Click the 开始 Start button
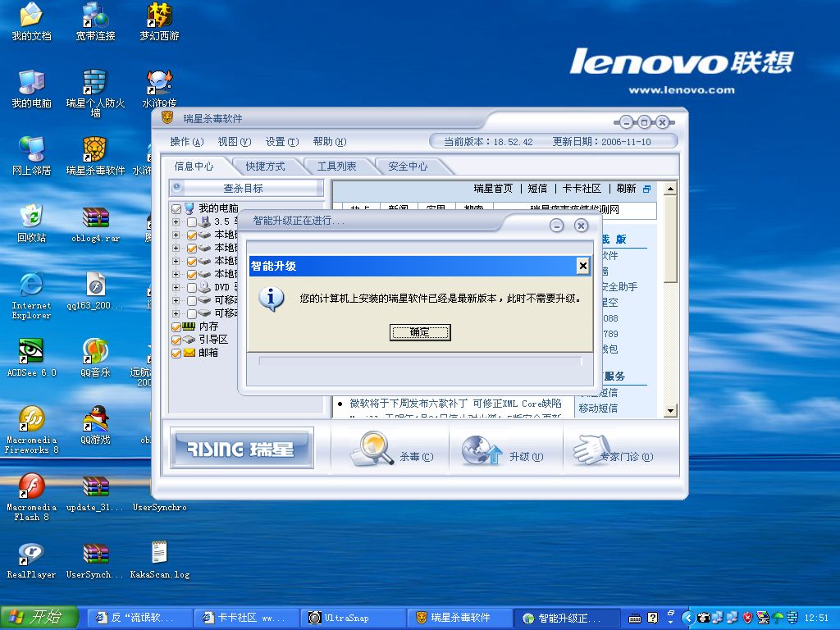The height and width of the screenshot is (630, 840). pyautogui.click(x=39, y=618)
